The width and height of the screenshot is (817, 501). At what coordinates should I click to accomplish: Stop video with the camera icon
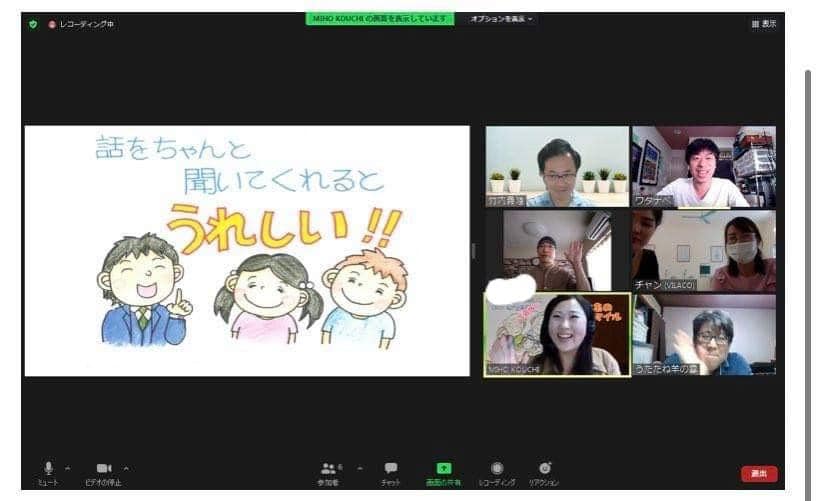click(105, 468)
